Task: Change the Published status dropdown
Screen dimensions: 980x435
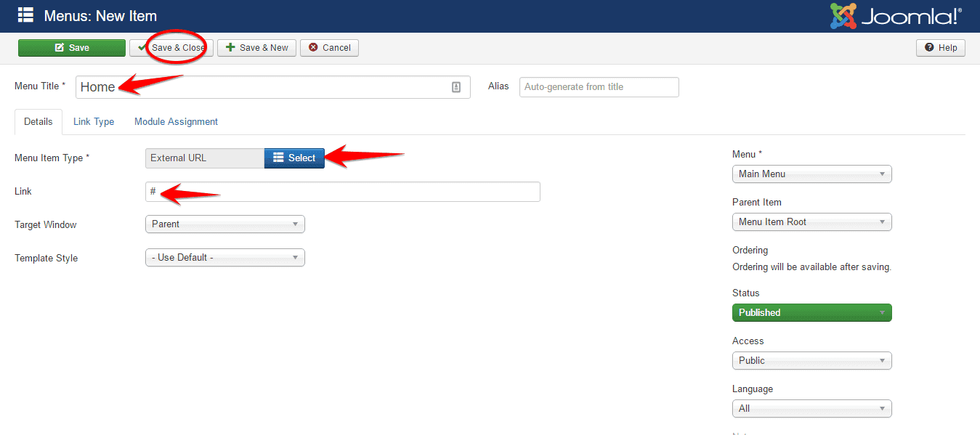Action: click(x=811, y=313)
